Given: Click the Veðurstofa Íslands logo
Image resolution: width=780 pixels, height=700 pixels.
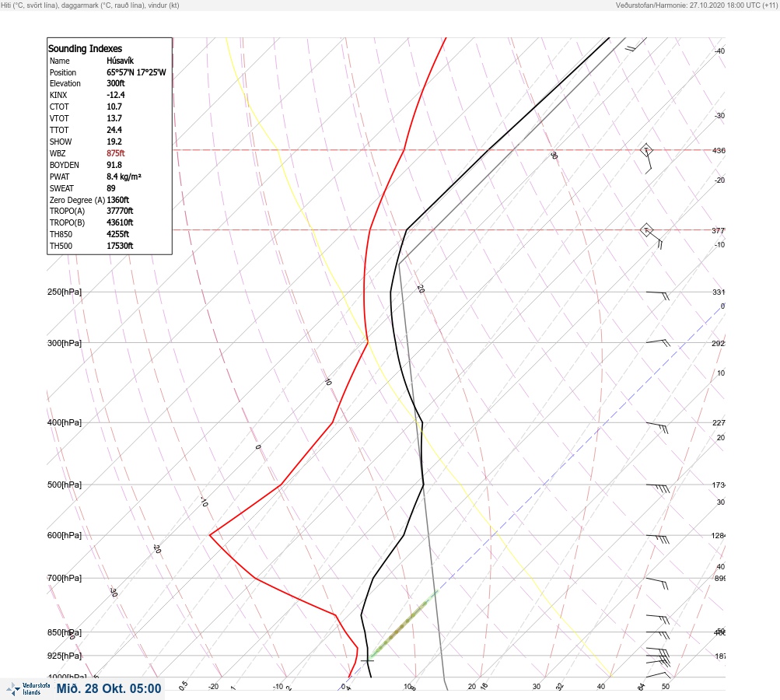Looking at the screenshot, I should click(28, 689).
